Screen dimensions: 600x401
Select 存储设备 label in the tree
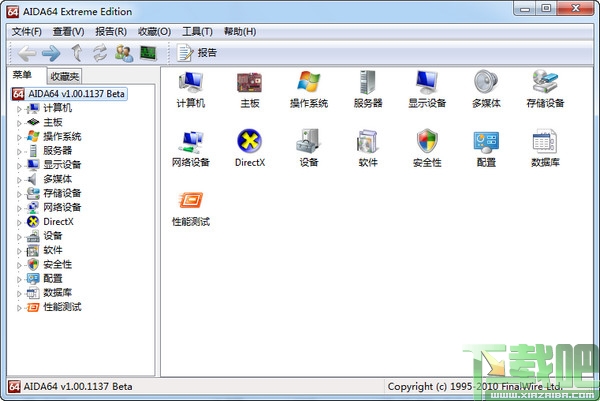tap(62, 193)
